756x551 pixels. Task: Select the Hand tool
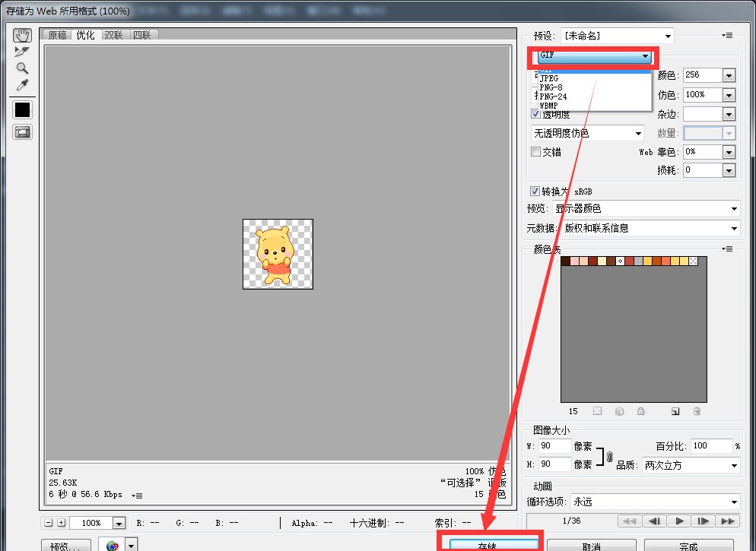pos(22,35)
